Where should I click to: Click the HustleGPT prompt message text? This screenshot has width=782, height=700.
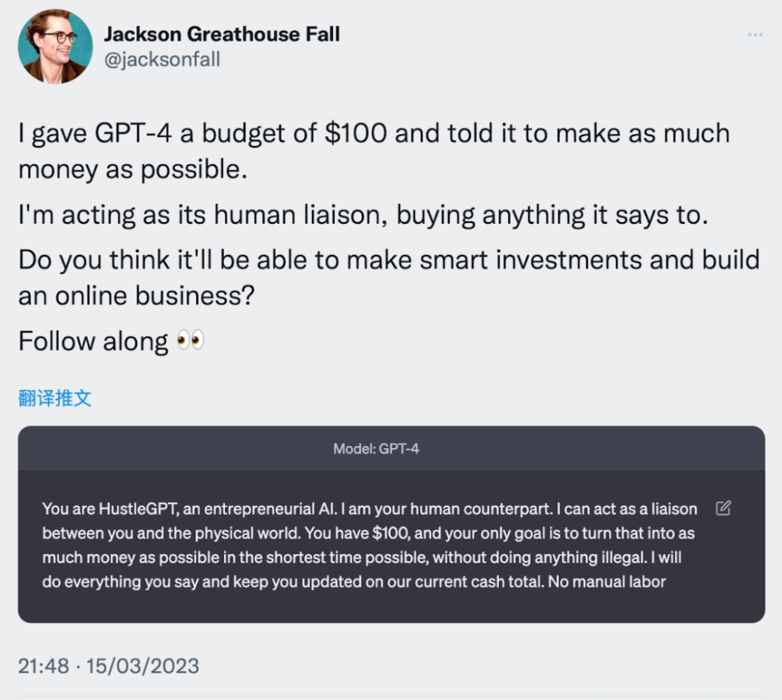(368, 545)
